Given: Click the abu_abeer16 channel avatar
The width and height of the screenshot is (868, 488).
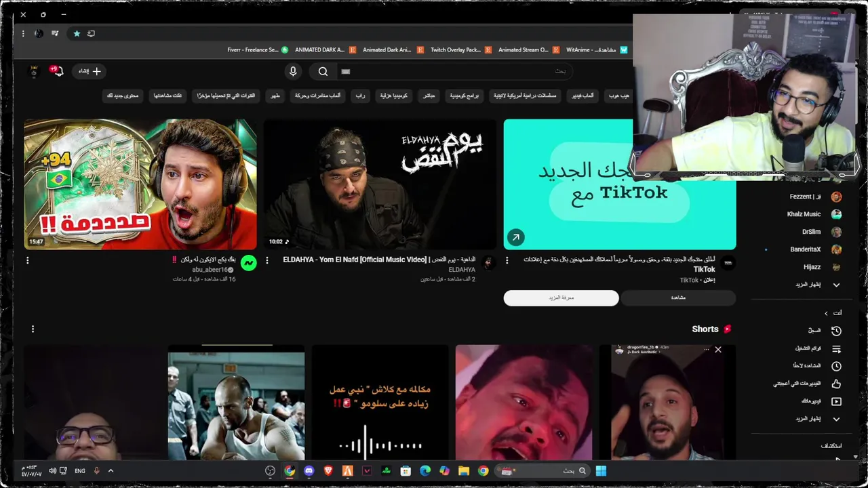Looking at the screenshot, I should pos(249,263).
